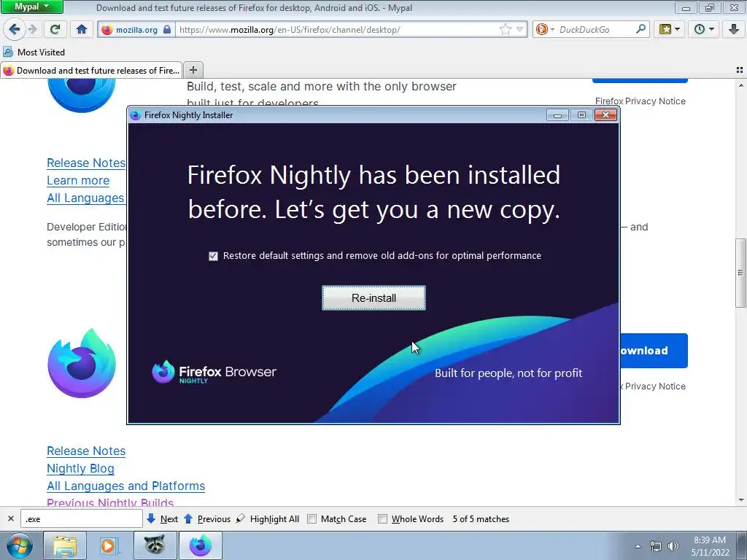
Task: Open the Most Visited bookmarks folder
Action: click(34, 52)
